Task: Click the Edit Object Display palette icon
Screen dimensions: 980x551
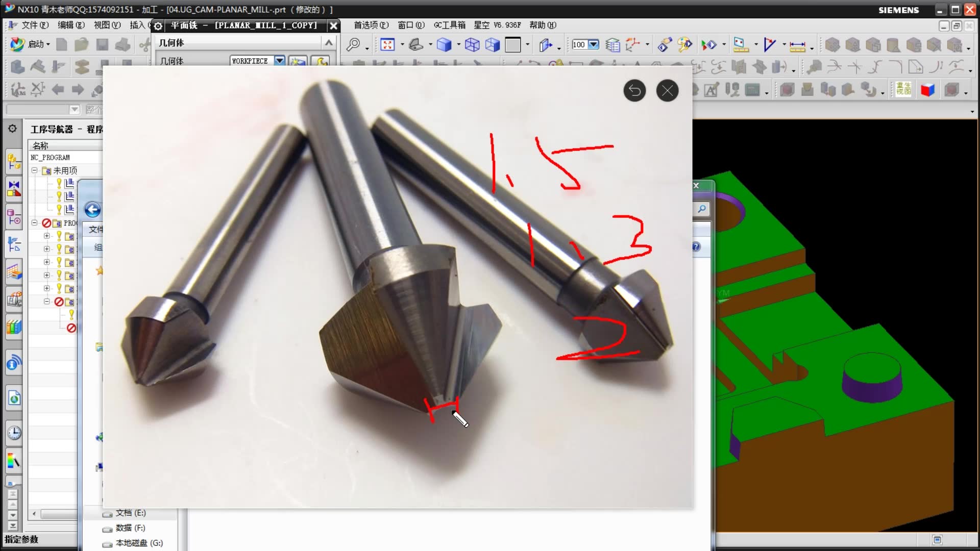Action: pos(684,45)
